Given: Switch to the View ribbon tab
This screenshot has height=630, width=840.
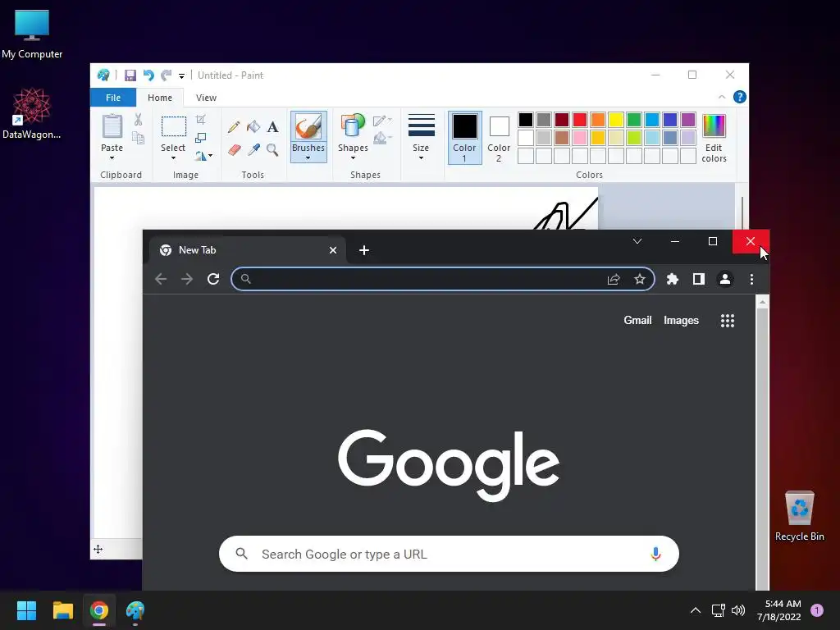Looking at the screenshot, I should (x=206, y=98).
